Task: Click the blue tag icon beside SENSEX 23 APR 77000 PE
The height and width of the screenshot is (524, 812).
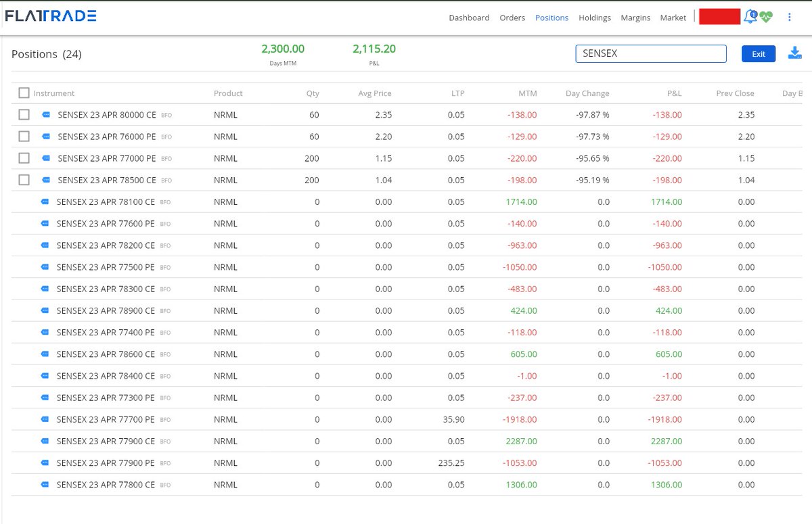Action: click(x=46, y=158)
